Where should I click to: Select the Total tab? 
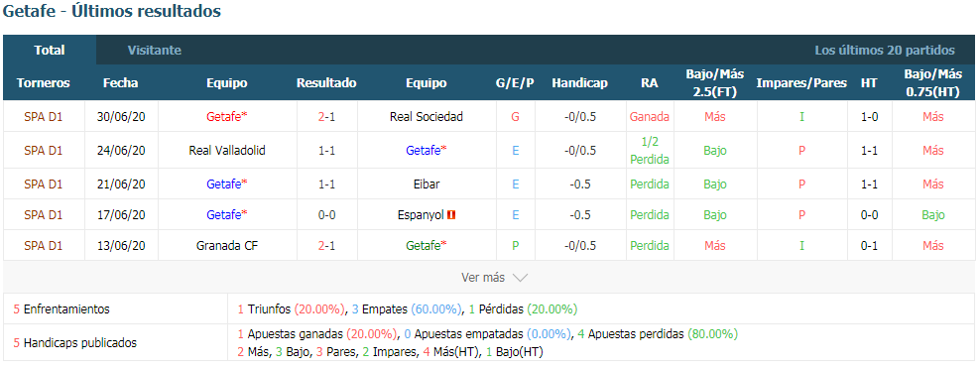[50, 51]
